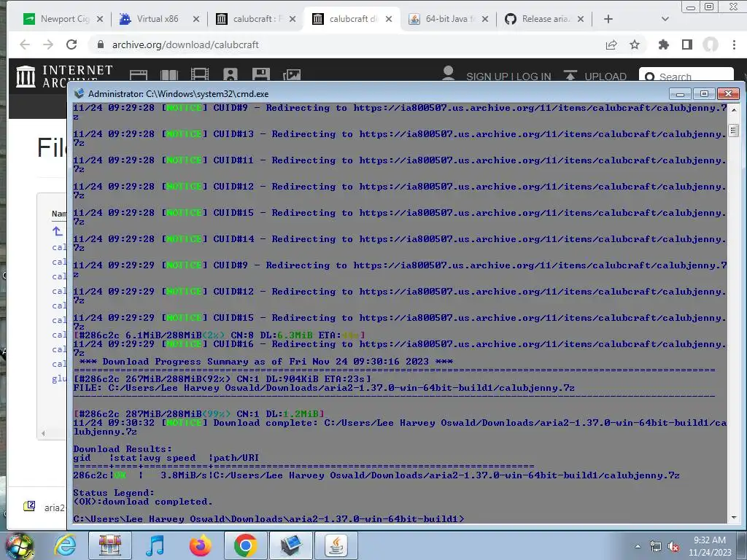Click the address bar URL
This screenshot has width=747, height=560.
click(x=185, y=44)
